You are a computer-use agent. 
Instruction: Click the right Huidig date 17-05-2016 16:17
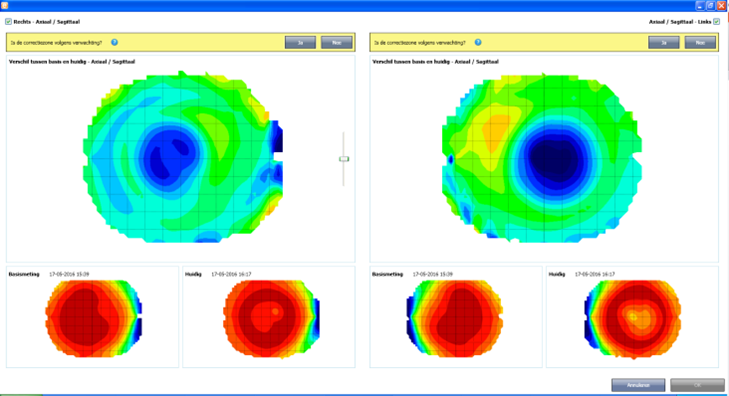[595, 274]
